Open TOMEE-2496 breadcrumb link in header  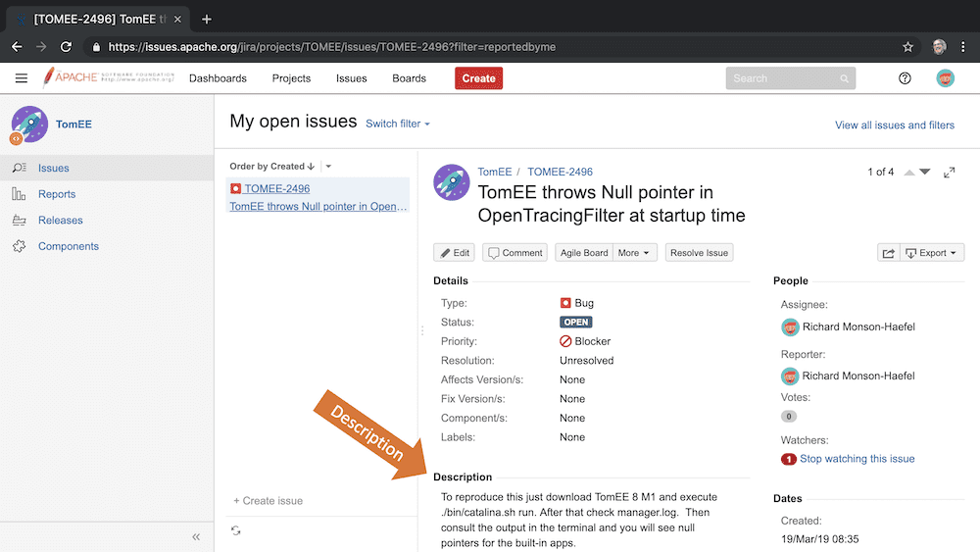[560, 172]
